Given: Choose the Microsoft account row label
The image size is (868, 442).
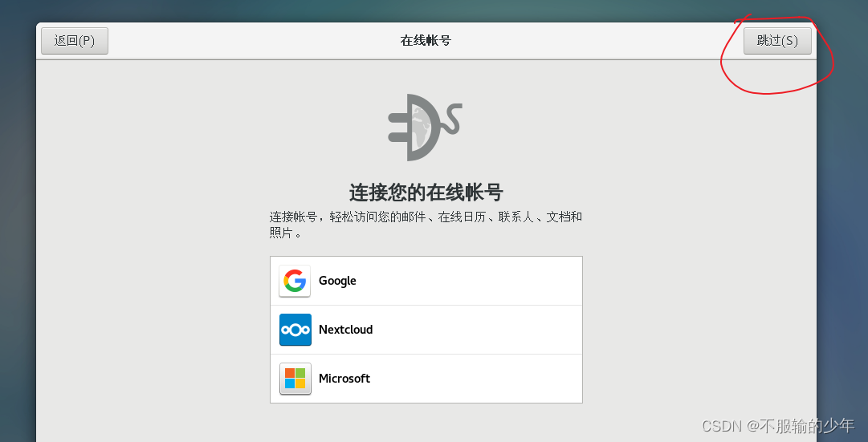Looking at the screenshot, I should [344, 379].
